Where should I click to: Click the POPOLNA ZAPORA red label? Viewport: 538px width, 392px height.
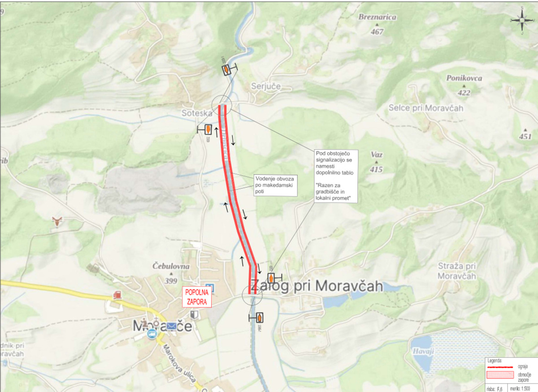click(197, 297)
